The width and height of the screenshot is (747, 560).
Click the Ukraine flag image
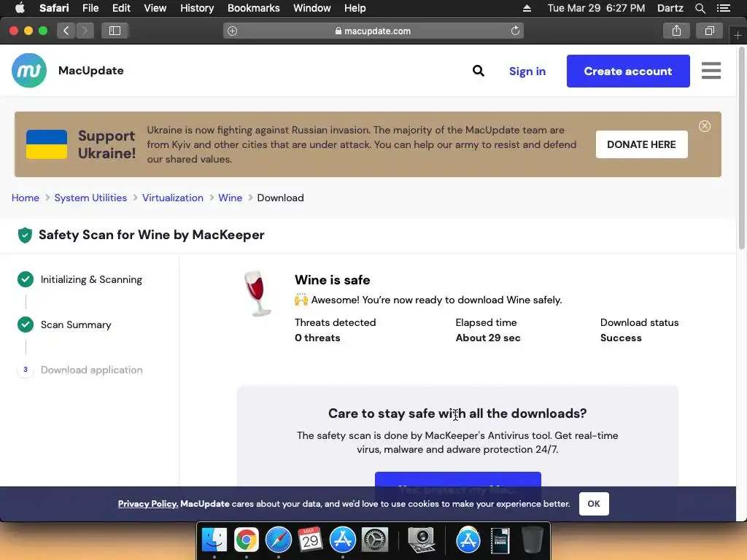coord(47,144)
